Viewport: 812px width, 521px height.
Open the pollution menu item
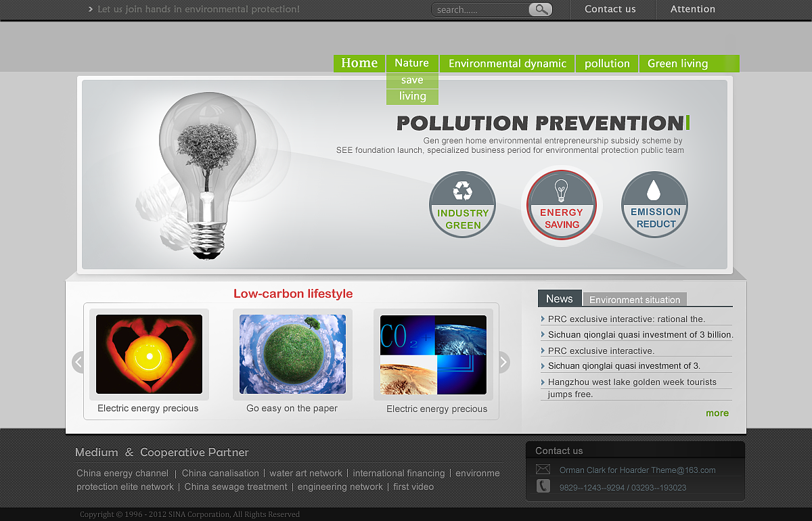pyautogui.click(x=607, y=64)
